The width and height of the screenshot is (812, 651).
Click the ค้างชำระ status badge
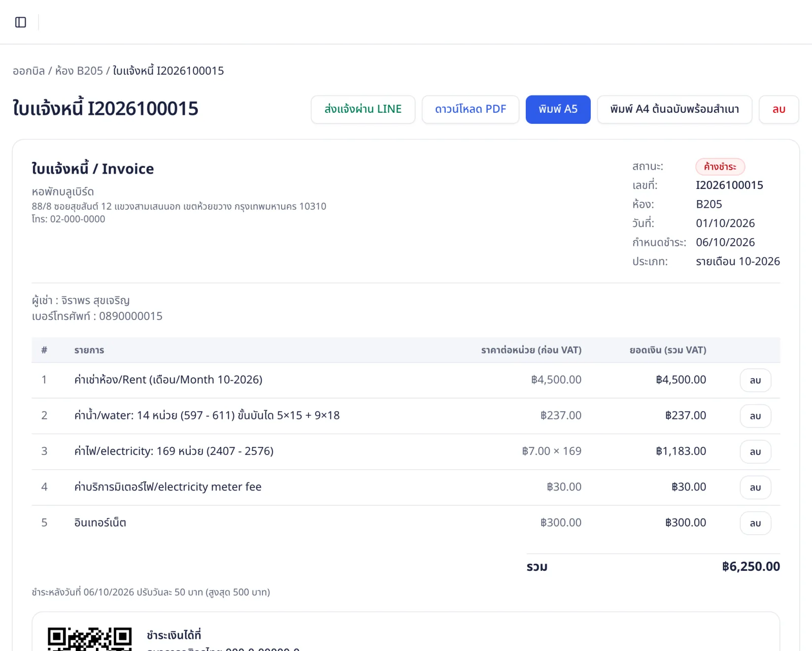[x=720, y=167]
